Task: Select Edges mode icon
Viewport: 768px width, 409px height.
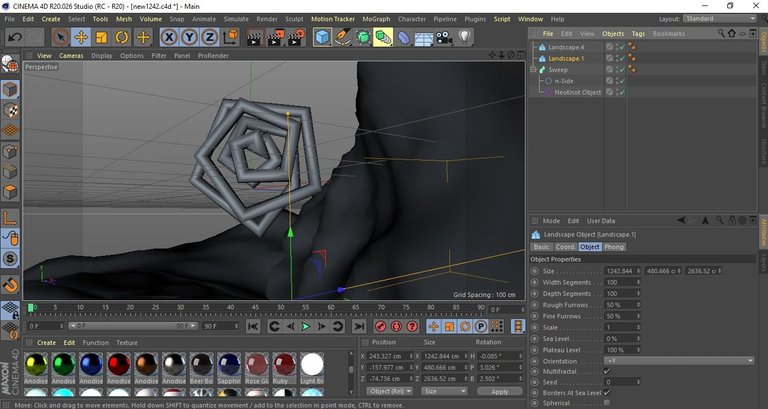Action: pyautogui.click(x=10, y=172)
